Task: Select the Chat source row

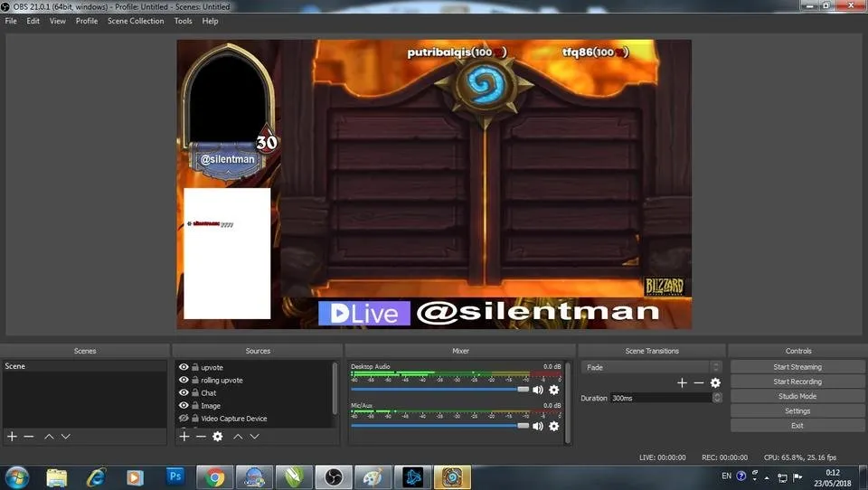Action: [x=255, y=392]
